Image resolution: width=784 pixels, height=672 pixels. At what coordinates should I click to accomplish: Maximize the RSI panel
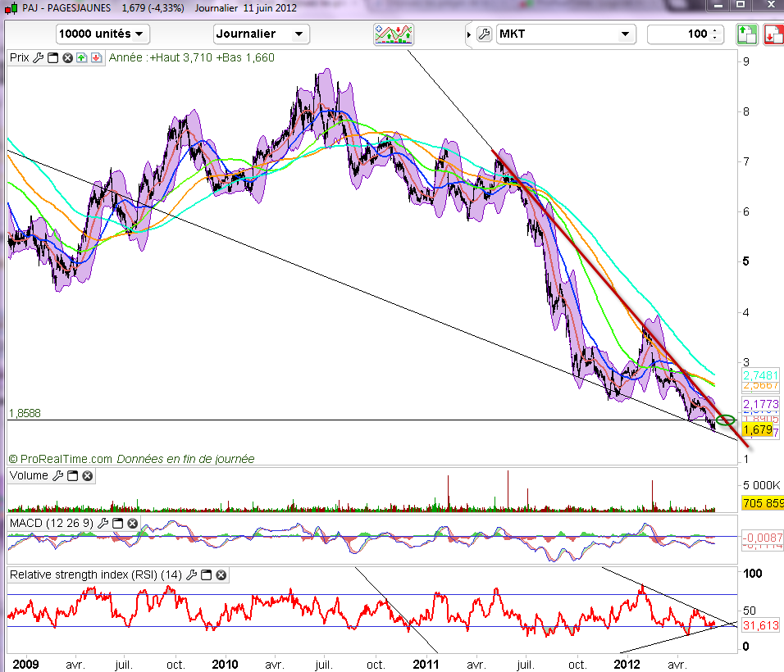tap(207, 574)
